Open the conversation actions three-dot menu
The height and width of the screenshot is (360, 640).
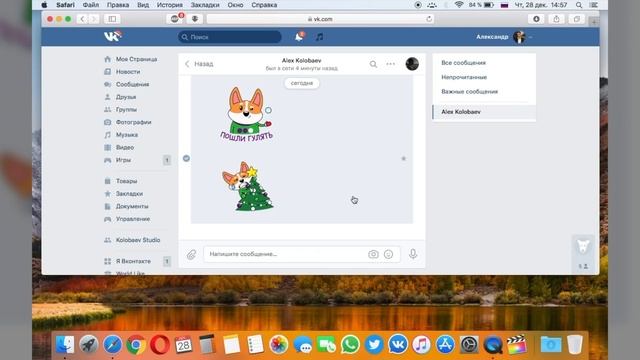pyautogui.click(x=391, y=64)
